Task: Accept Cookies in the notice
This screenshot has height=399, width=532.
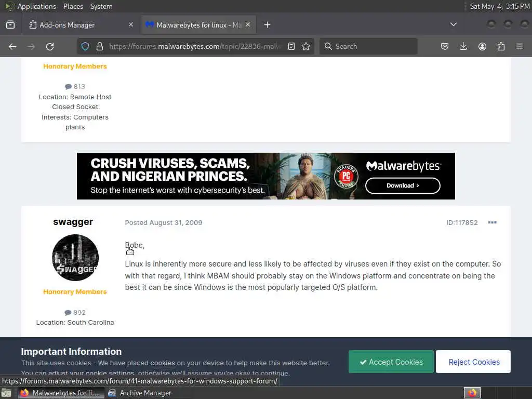Action: click(391, 362)
